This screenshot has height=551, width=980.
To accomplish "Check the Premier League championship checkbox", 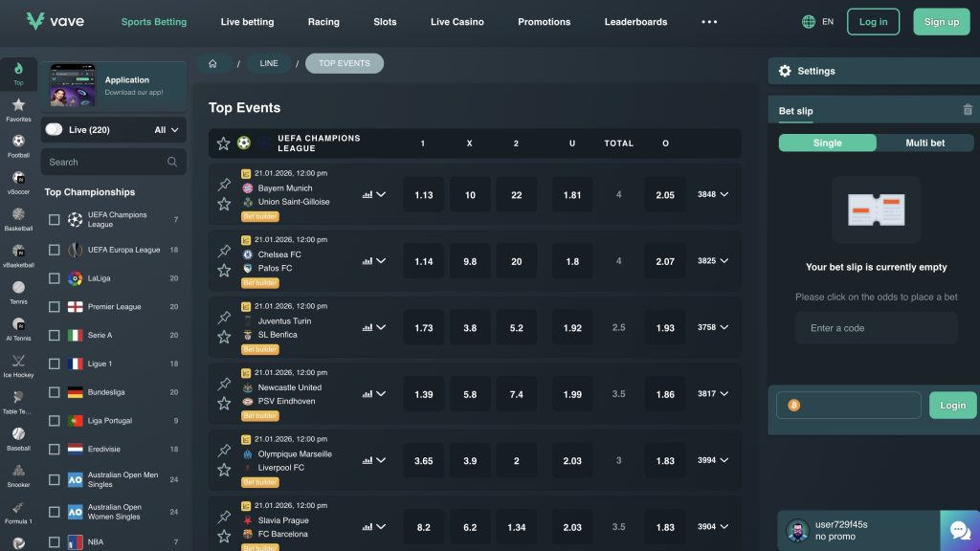I will click(55, 307).
